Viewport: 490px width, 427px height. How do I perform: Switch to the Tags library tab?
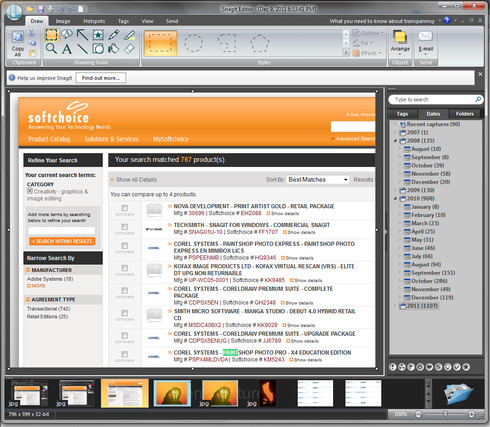[x=402, y=114]
